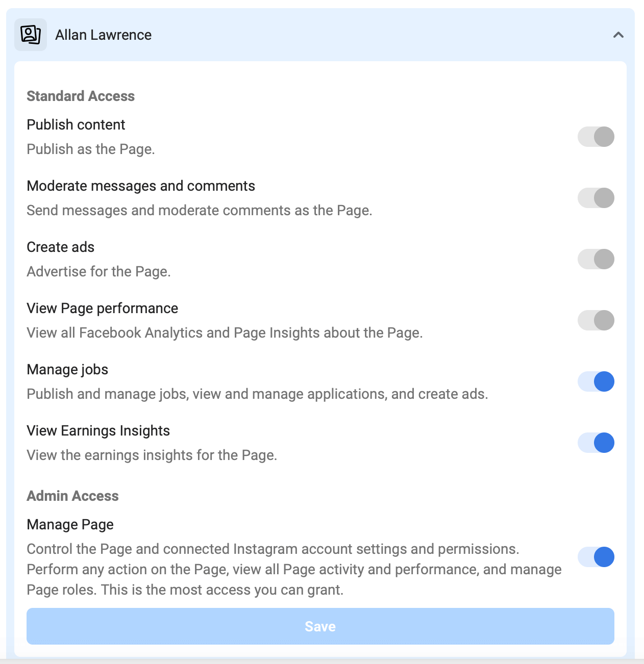The image size is (644, 664).
Task: Click the Moderate messages and comments label
Action: [141, 186]
